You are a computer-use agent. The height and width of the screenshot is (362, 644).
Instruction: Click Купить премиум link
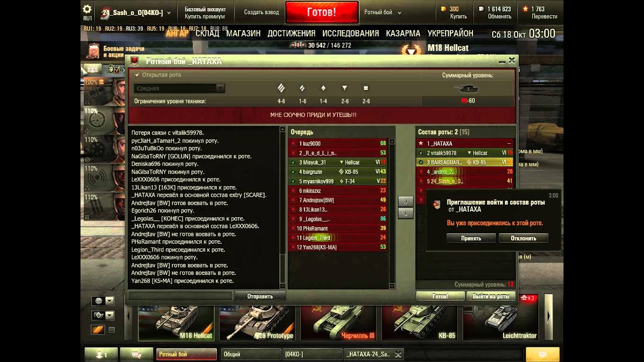pyautogui.click(x=205, y=17)
